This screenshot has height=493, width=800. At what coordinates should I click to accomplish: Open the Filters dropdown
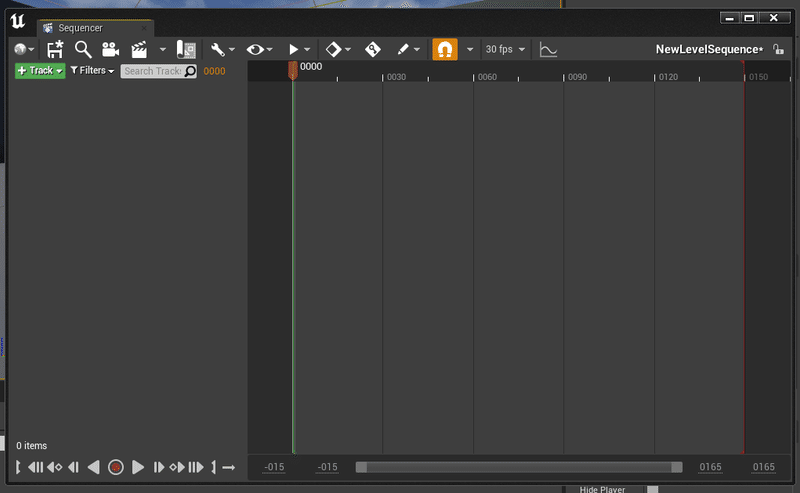pos(92,70)
